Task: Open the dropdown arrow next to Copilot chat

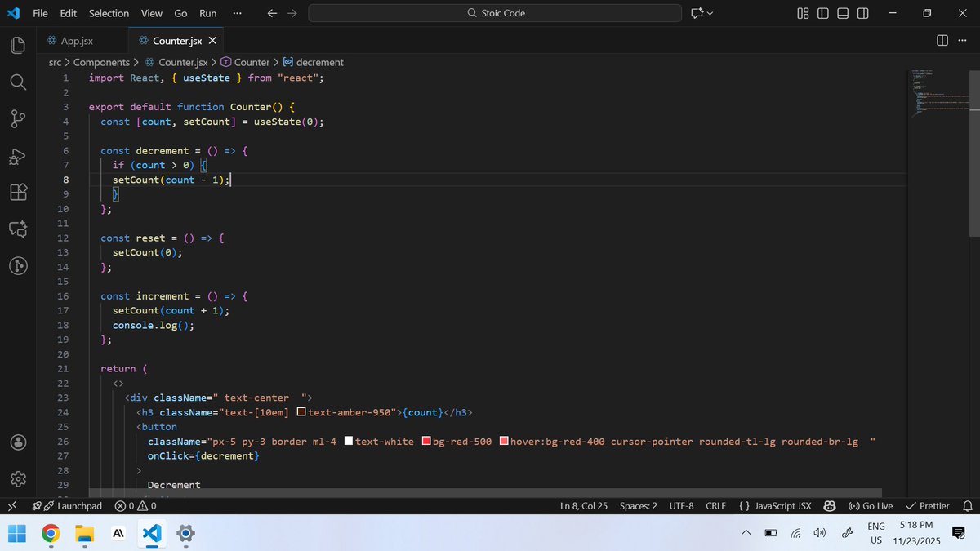Action: (x=710, y=13)
